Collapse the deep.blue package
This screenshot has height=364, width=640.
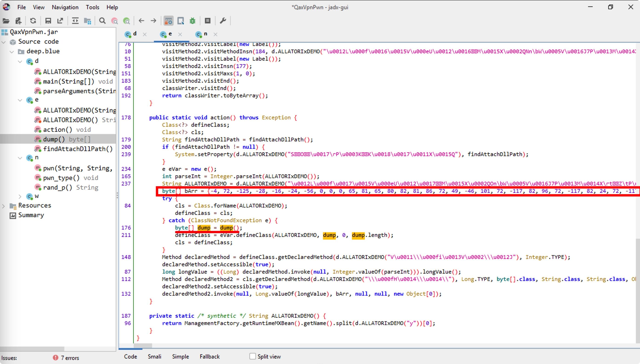coord(12,52)
